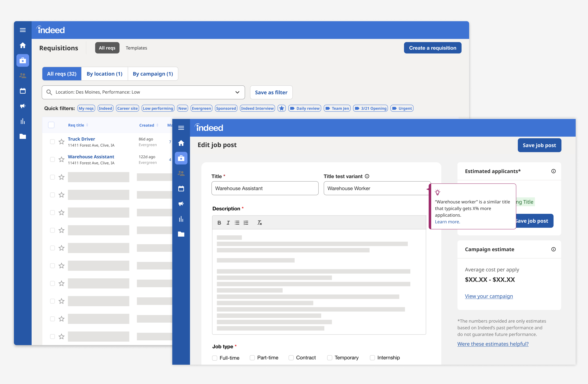Screen dimensions: 588x384
Task: Open the Truck Driver requisition link
Action: point(81,139)
